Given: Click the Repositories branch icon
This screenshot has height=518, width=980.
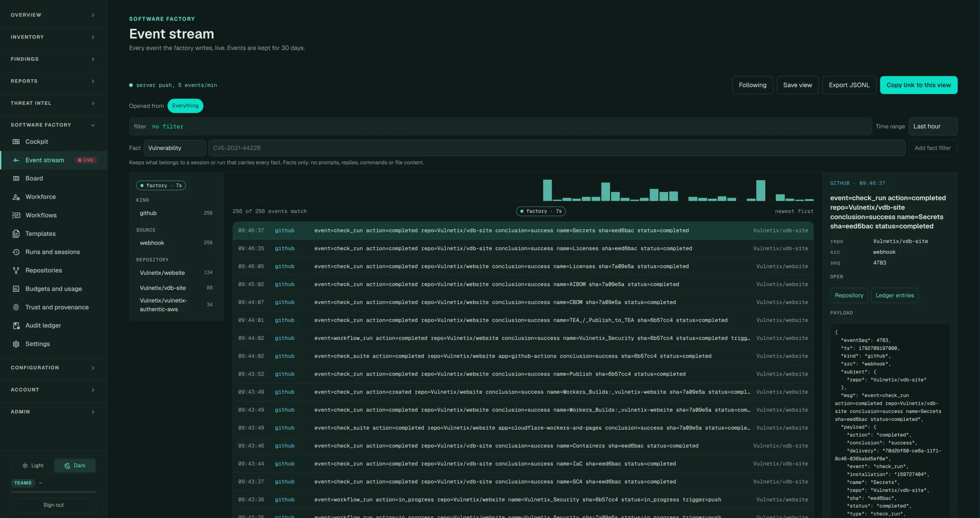Looking at the screenshot, I should (x=16, y=270).
